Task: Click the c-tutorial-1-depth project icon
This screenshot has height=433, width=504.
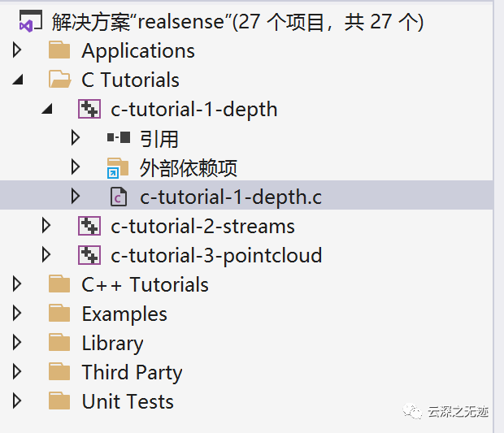Action: click(x=89, y=109)
